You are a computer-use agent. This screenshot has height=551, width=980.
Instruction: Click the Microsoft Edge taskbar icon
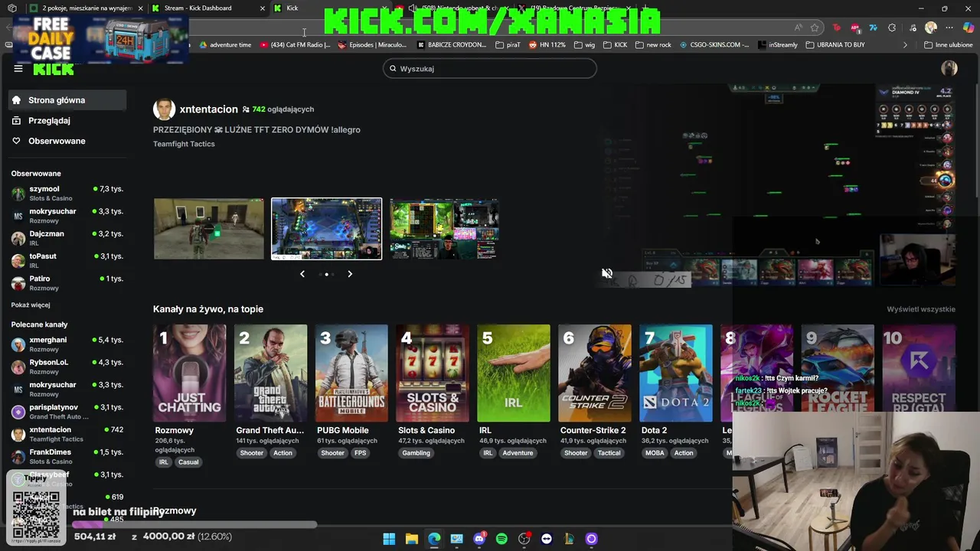[434, 539]
